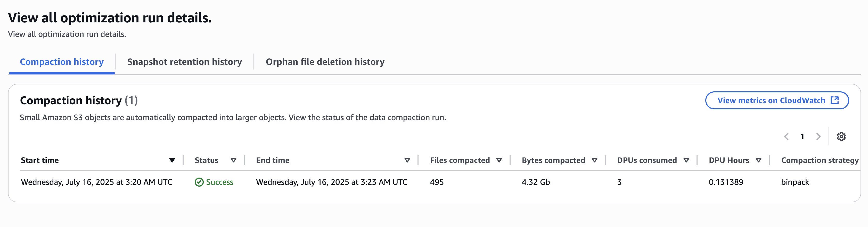Open Orphan file deletion history tab
Screen dimensions: 868x227
(x=325, y=62)
